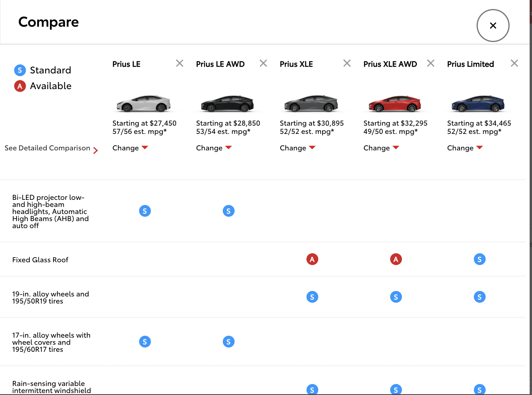Expand the Change dropdown under Prius LE AWD
The image size is (532, 395).
214,148
